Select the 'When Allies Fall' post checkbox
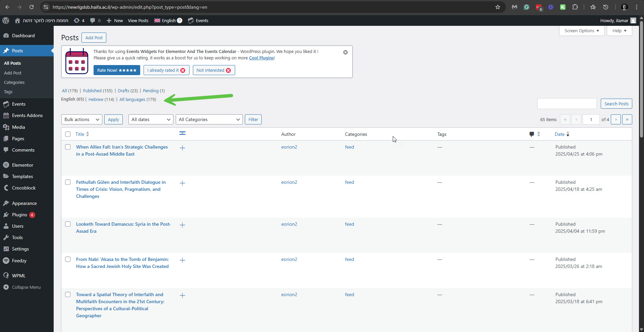The height and width of the screenshot is (332, 644). tap(68, 147)
